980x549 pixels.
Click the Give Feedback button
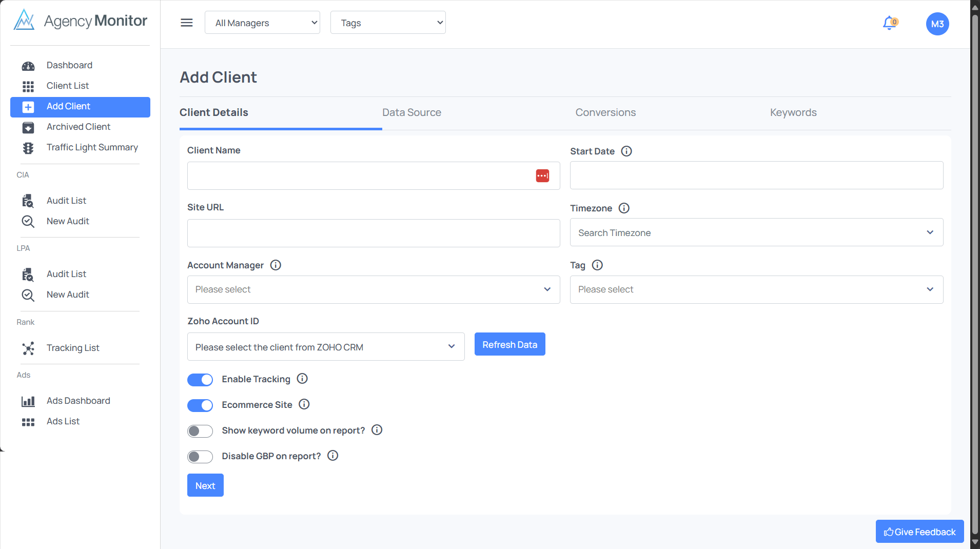coord(919,532)
